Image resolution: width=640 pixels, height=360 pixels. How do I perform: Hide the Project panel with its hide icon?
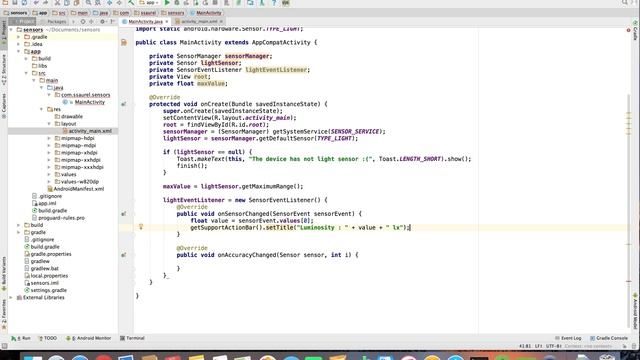[113, 21]
